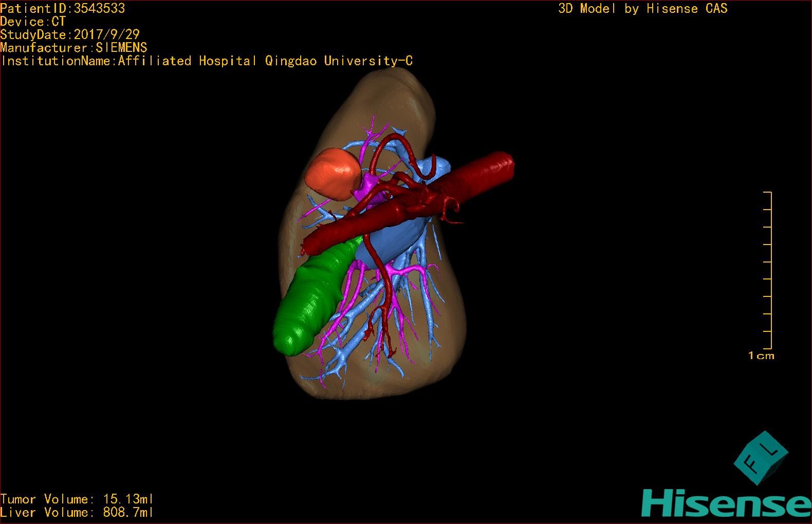The height and width of the screenshot is (524, 812).
Task: Click the 1cm scale label
Action: pyautogui.click(x=761, y=355)
